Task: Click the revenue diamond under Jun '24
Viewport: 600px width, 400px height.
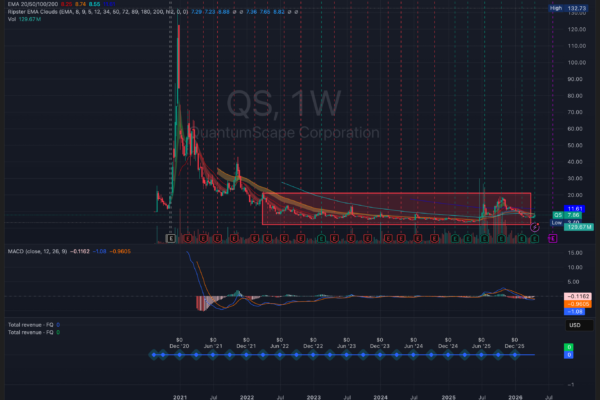Action: tap(413, 355)
